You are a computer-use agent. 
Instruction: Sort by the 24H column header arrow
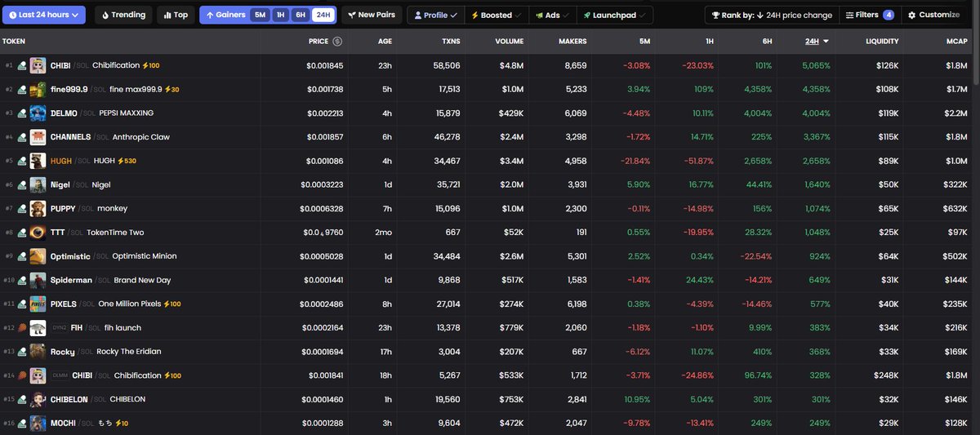[x=826, y=41]
